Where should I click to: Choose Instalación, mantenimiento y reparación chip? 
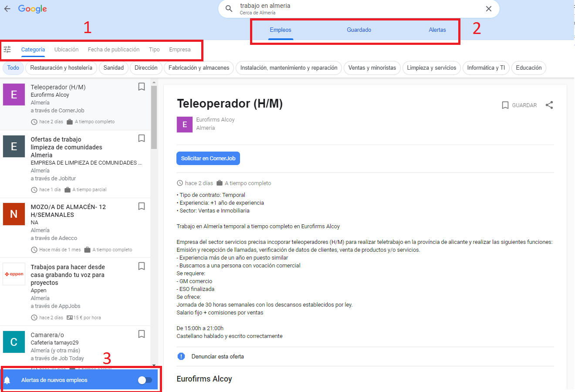(289, 68)
